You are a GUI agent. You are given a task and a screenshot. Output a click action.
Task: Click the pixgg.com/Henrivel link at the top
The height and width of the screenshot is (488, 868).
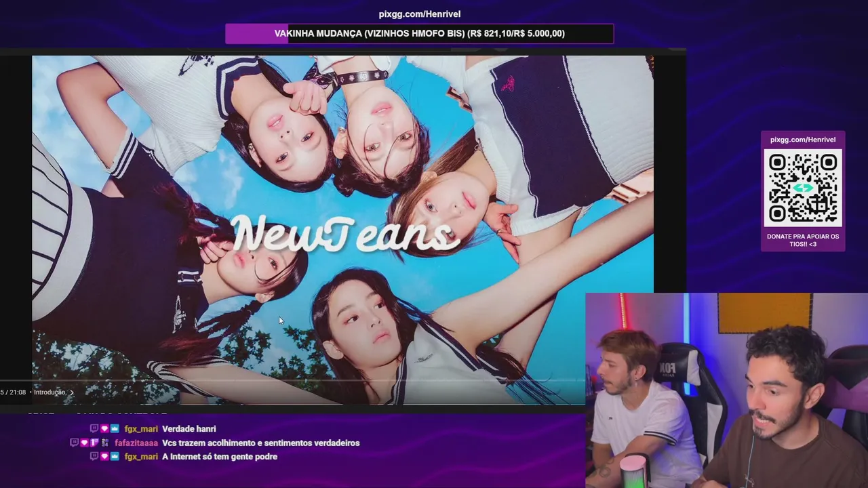[x=420, y=14]
